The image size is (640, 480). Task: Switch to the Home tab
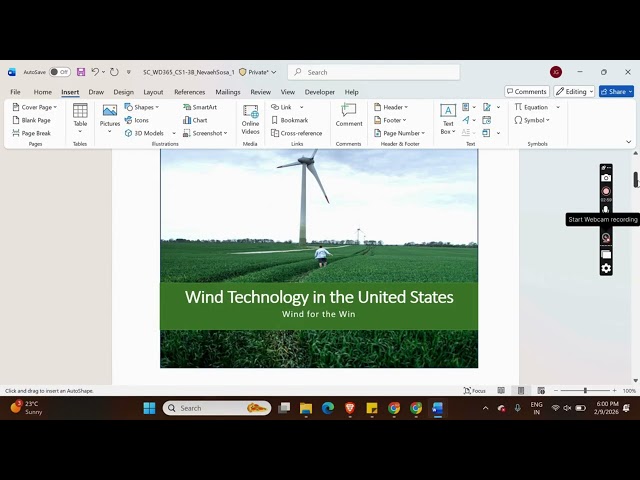[x=42, y=92]
